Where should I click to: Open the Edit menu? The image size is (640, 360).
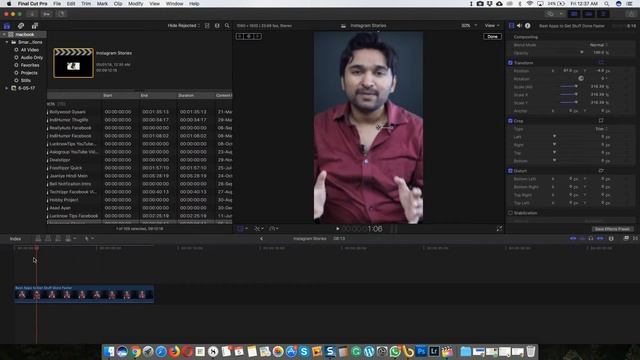tap(71, 4)
